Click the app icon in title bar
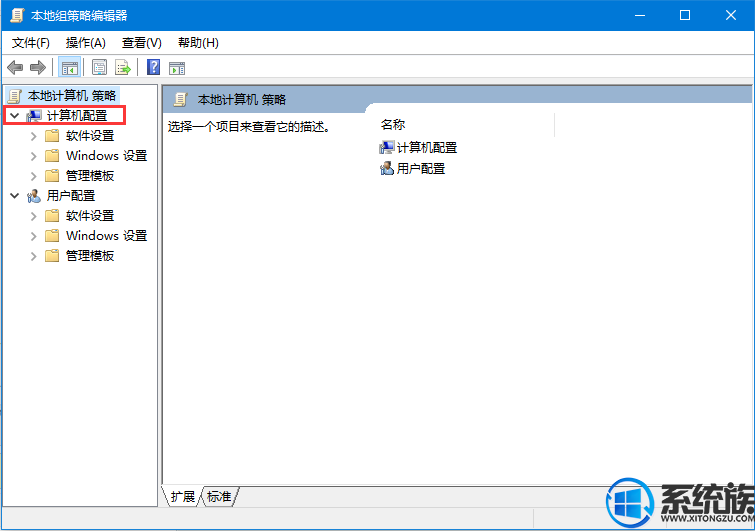 pyautogui.click(x=17, y=15)
